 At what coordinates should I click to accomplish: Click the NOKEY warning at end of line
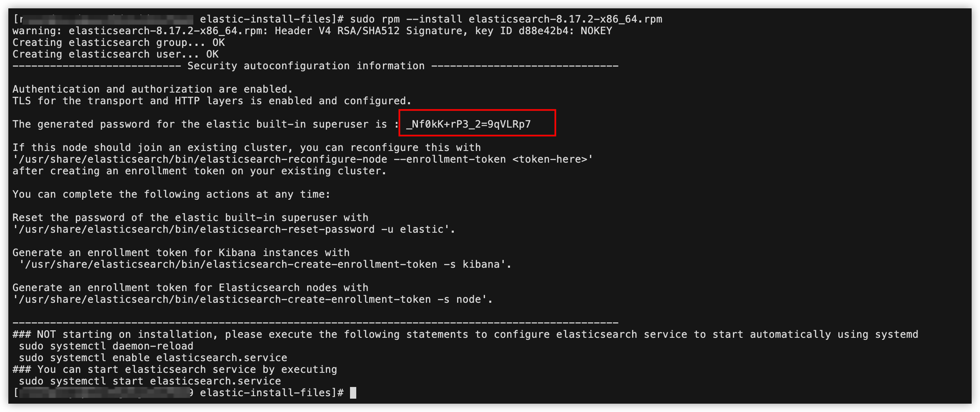(596, 31)
